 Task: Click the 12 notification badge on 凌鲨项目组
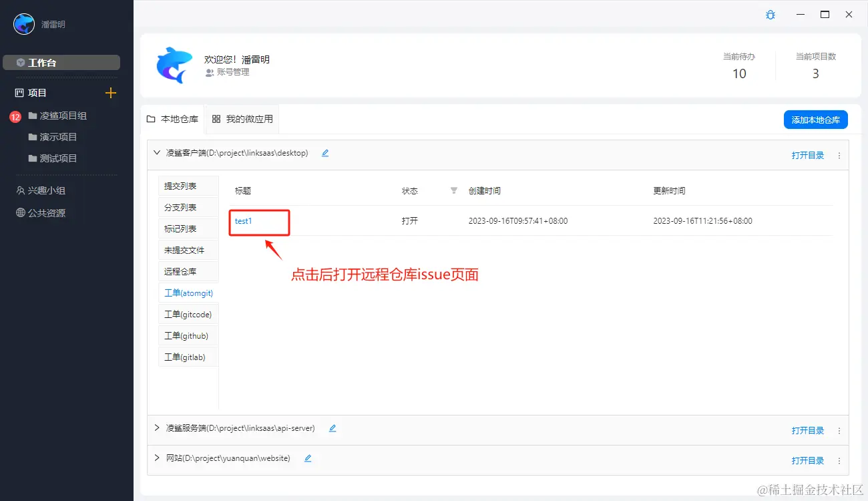pyautogui.click(x=15, y=117)
